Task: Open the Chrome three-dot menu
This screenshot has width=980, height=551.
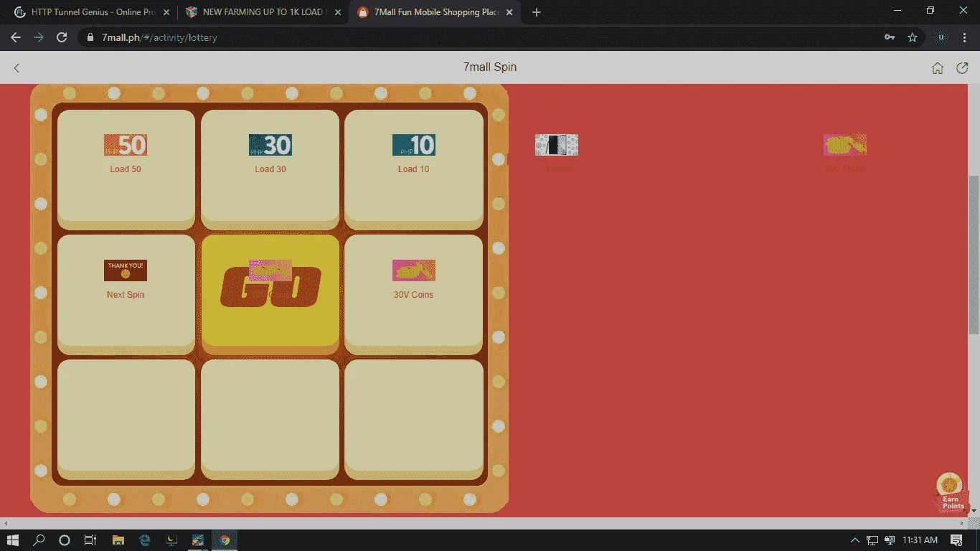Action: pyautogui.click(x=963, y=37)
